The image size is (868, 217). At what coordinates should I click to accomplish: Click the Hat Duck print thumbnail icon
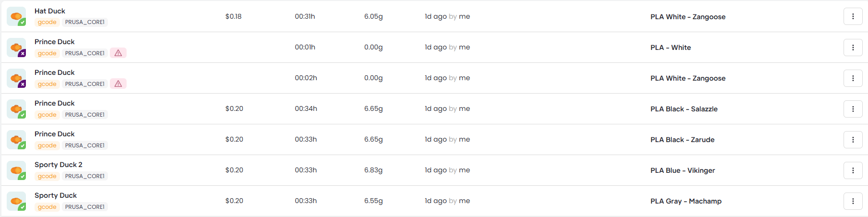click(16, 17)
